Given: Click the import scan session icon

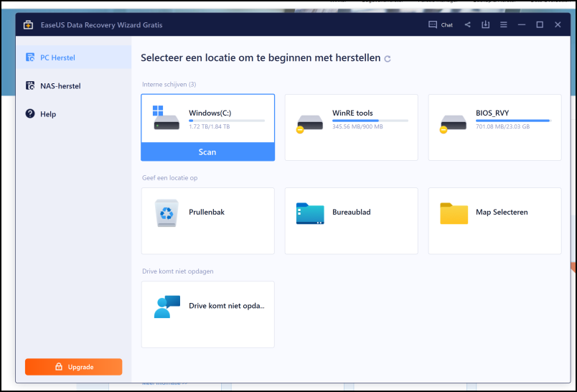Looking at the screenshot, I should [485, 24].
